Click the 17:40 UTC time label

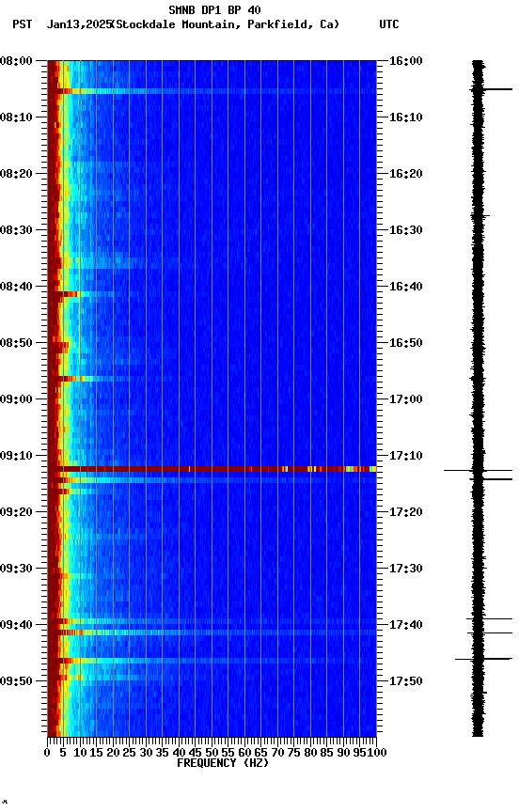pyautogui.click(x=405, y=626)
